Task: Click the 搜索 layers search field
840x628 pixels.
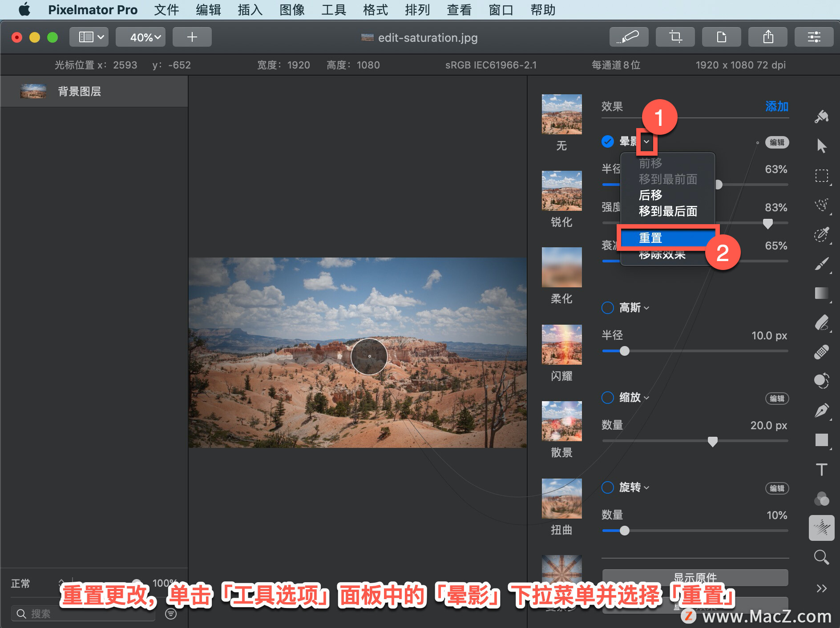Action: point(84,614)
